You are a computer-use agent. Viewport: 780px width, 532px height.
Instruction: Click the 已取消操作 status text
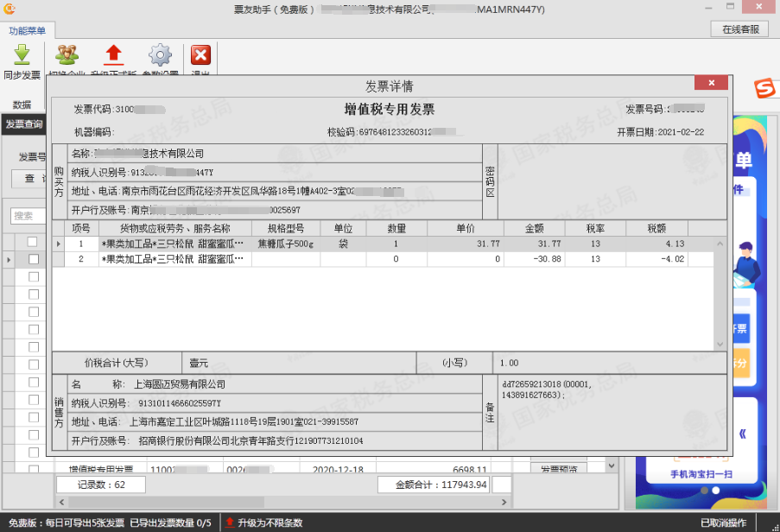723,522
